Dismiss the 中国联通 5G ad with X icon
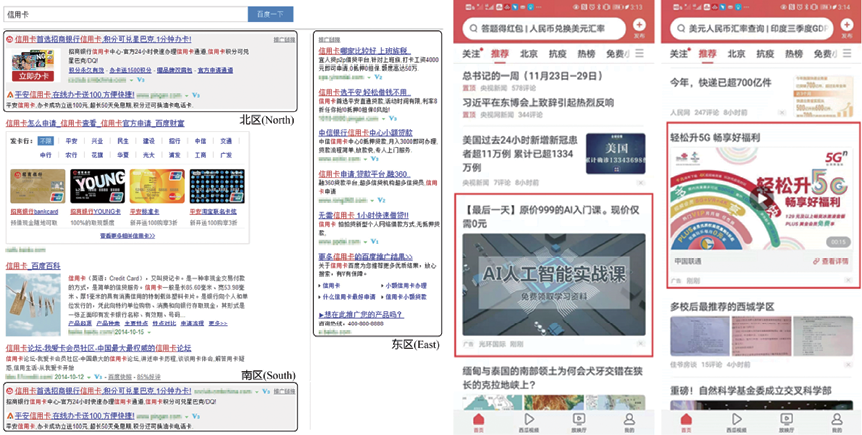Image resolution: width=862 pixels, height=435 pixels. click(x=849, y=280)
